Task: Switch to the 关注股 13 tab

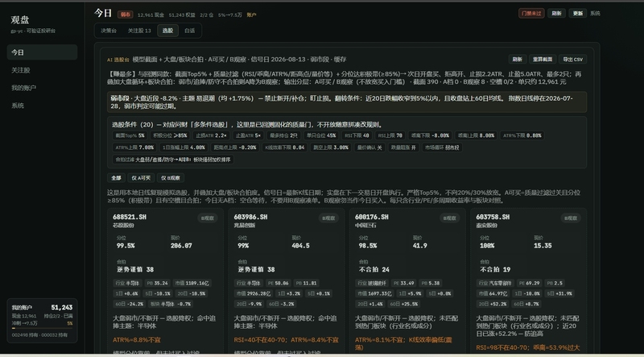Action: 139,31
